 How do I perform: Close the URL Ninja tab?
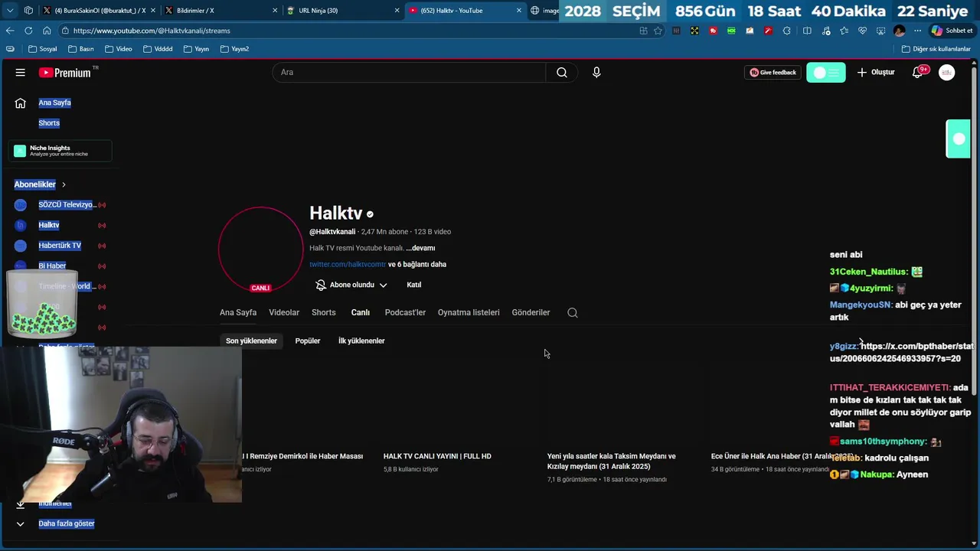tap(397, 11)
